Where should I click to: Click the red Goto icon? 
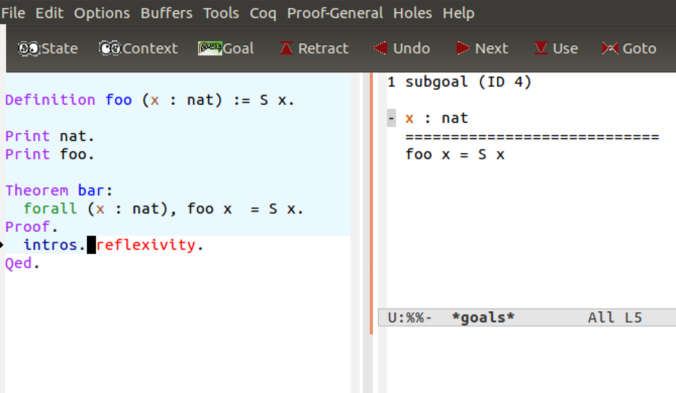610,48
